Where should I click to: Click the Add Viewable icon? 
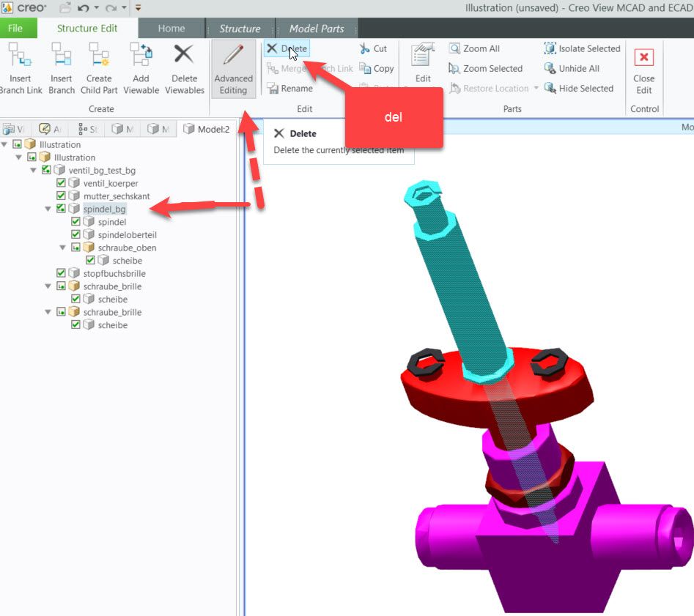(x=141, y=56)
